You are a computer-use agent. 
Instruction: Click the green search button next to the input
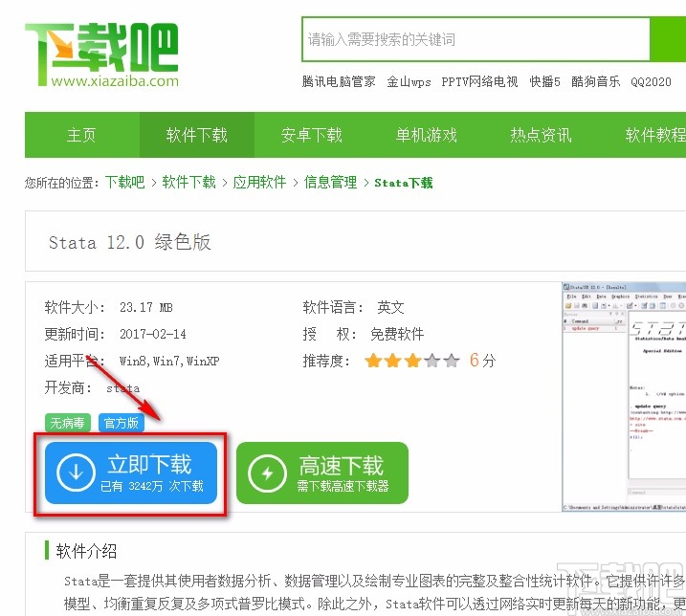click(668, 39)
